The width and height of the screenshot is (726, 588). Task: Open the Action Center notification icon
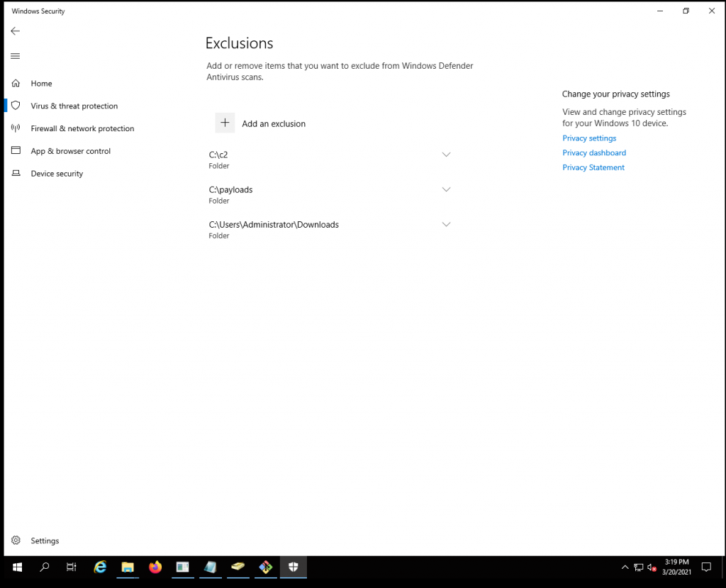coord(706,567)
